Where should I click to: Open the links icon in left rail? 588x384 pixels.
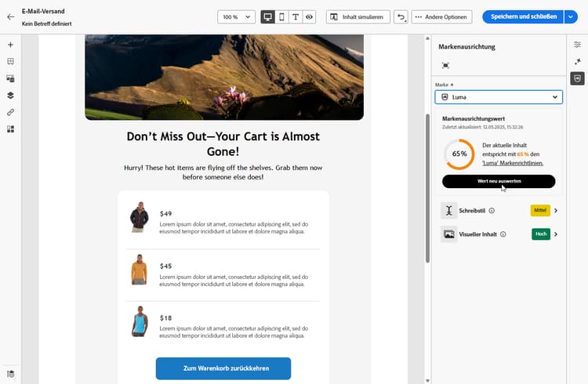click(x=10, y=112)
